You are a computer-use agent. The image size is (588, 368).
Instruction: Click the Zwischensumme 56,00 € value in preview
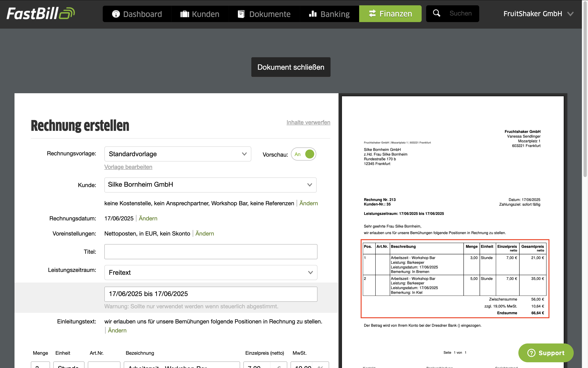click(538, 299)
